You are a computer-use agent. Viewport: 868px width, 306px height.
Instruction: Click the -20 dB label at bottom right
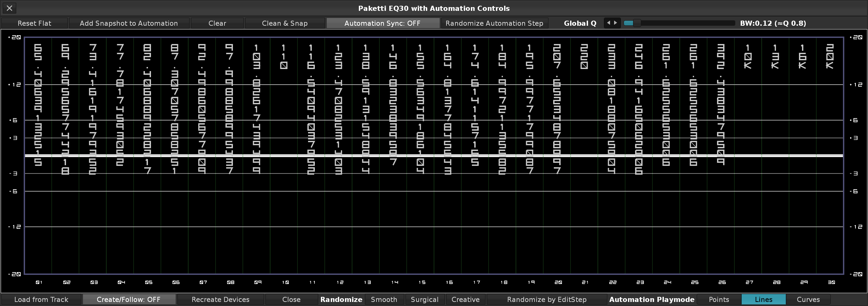click(855, 274)
